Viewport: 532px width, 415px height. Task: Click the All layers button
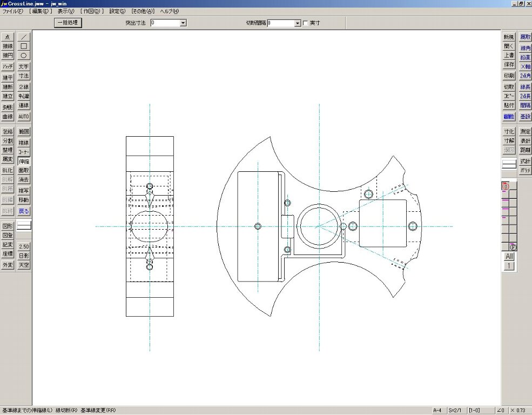click(509, 257)
